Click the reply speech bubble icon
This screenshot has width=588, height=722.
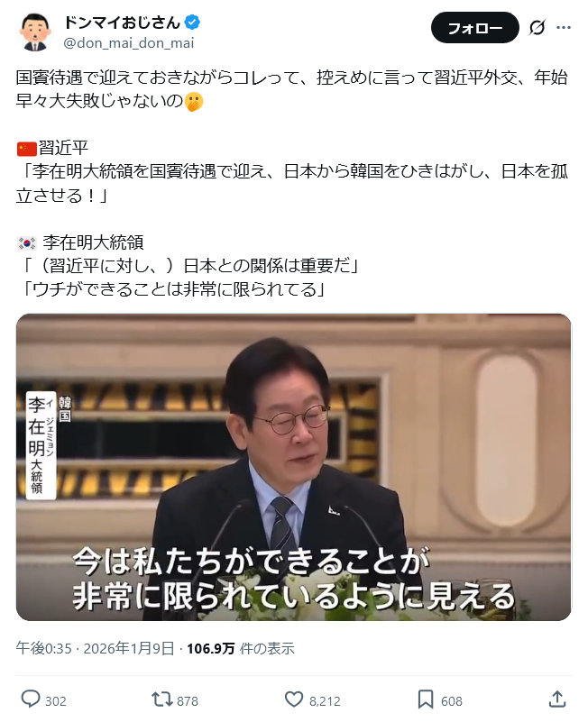coord(31,699)
